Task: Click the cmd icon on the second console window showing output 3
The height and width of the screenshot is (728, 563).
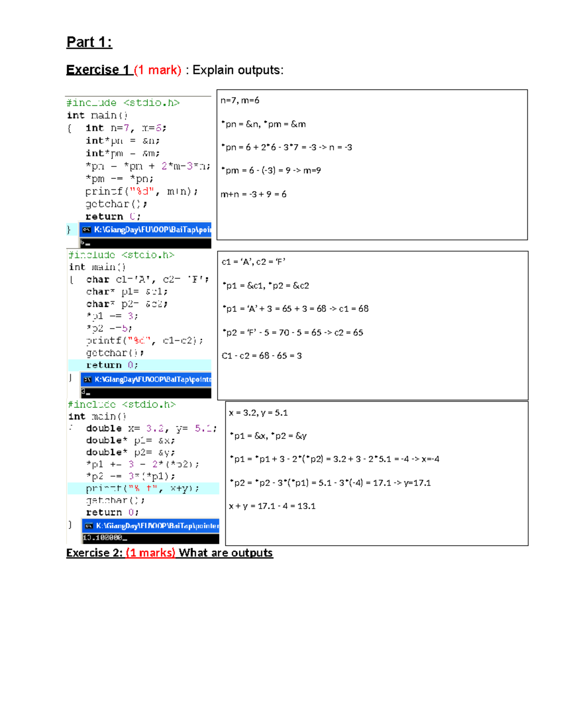Action: (x=88, y=380)
